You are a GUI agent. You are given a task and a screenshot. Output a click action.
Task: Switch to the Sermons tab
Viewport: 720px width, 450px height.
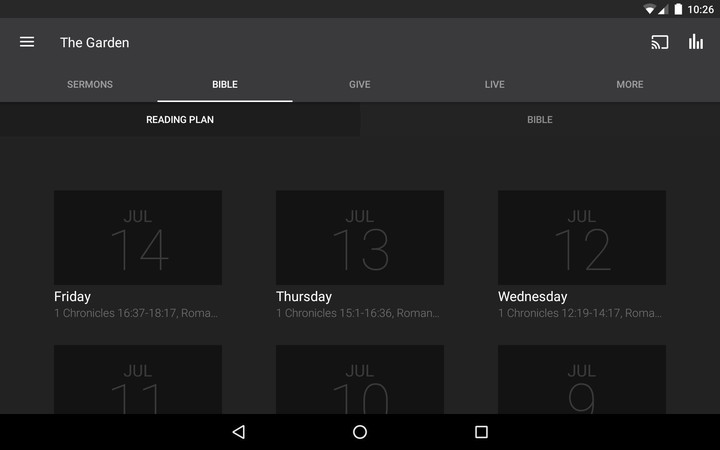click(x=90, y=85)
